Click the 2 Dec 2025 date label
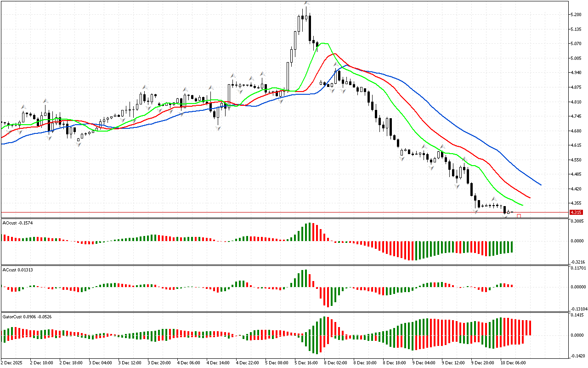The width and height of the screenshot is (588, 368). tap(12, 362)
